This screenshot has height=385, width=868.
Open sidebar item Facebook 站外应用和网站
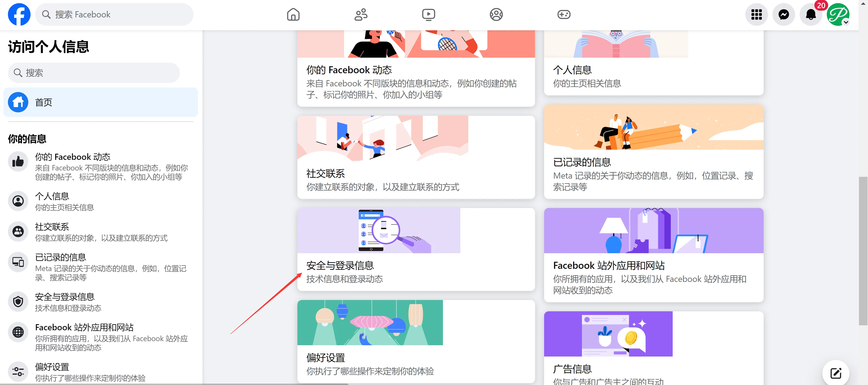click(x=101, y=337)
